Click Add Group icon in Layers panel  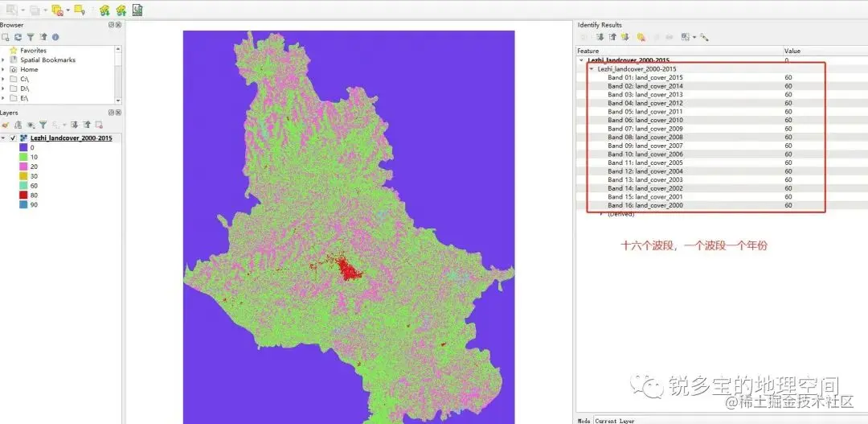tap(18, 126)
